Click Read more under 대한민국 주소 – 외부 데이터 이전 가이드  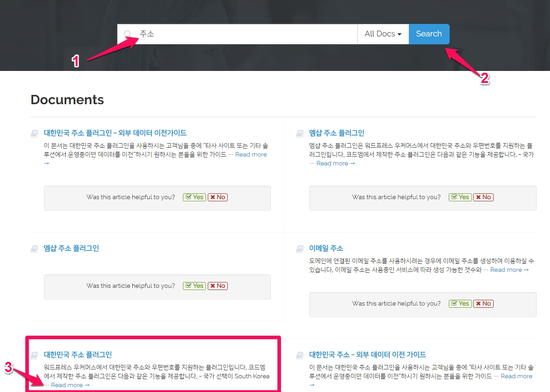coord(516,376)
